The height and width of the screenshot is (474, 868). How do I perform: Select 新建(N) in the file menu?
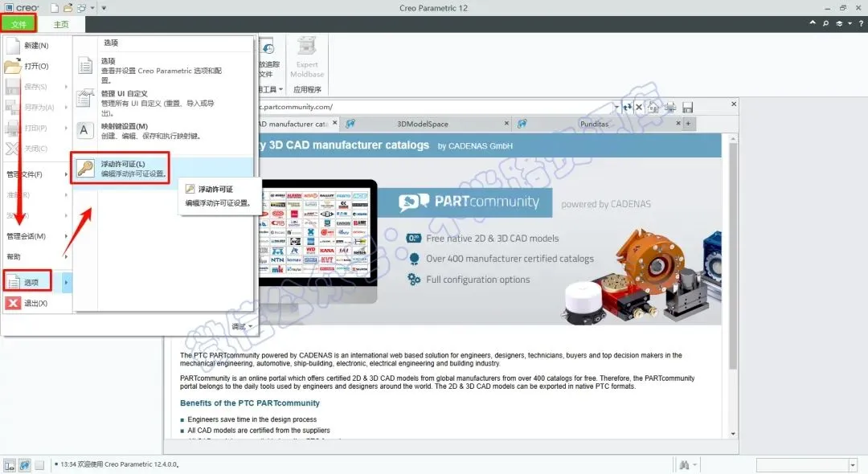[x=37, y=45]
